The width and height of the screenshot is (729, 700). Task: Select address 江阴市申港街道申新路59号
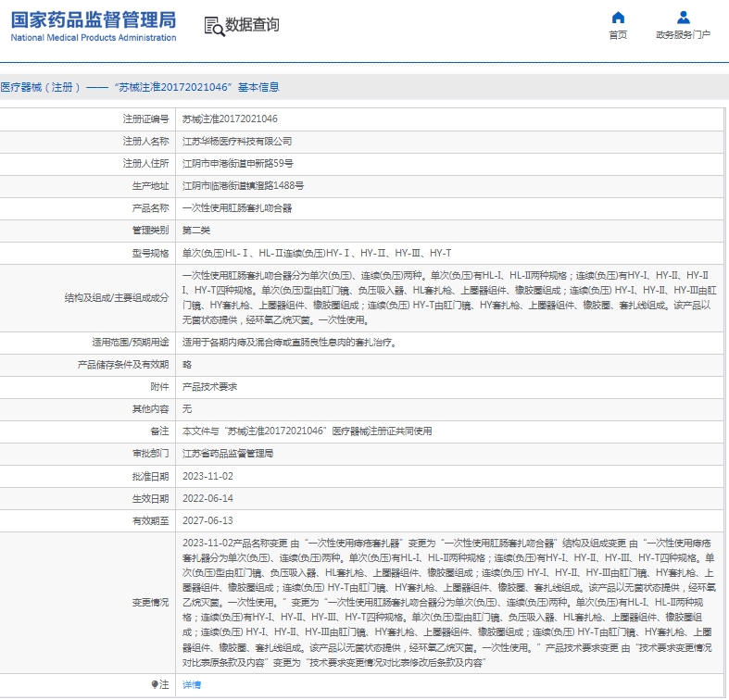click(x=237, y=164)
